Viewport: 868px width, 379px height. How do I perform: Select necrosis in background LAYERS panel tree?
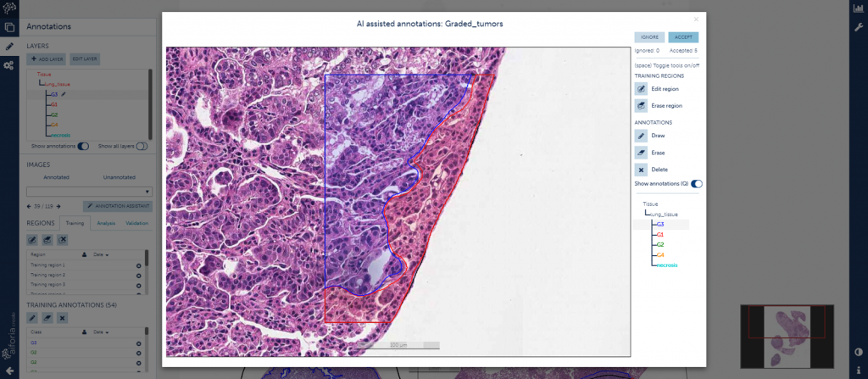tap(60, 135)
